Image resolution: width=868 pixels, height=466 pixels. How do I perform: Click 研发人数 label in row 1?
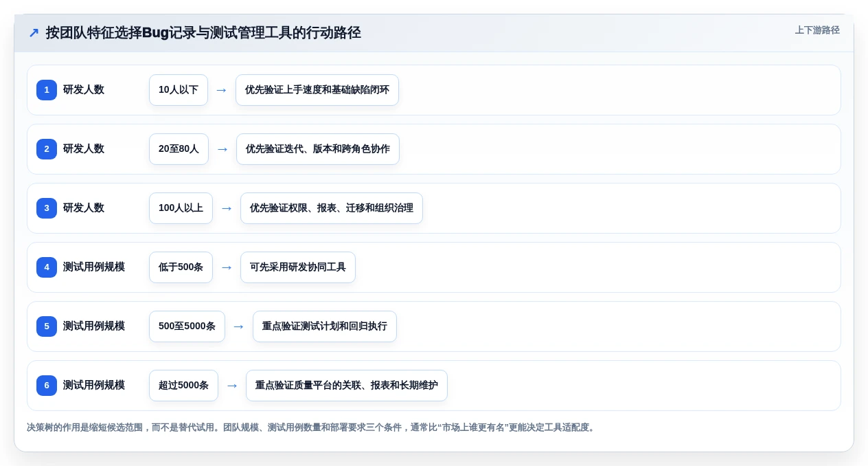[x=84, y=90]
